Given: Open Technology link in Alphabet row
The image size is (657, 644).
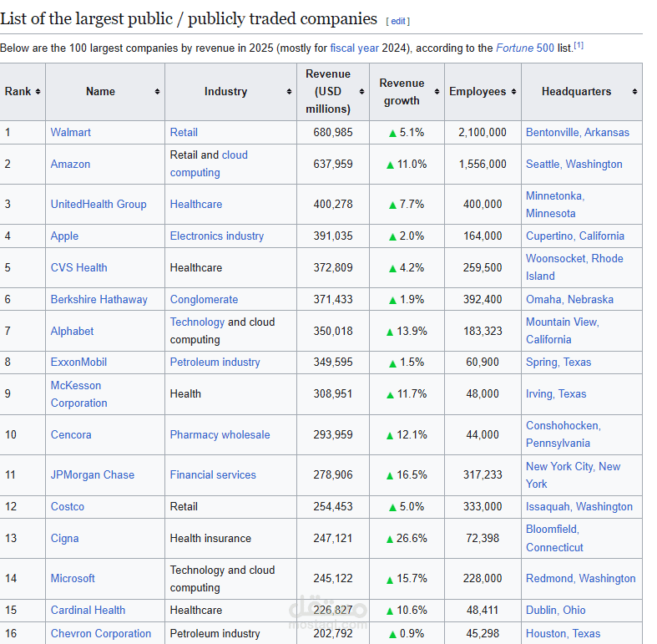Looking at the screenshot, I should [197, 322].
